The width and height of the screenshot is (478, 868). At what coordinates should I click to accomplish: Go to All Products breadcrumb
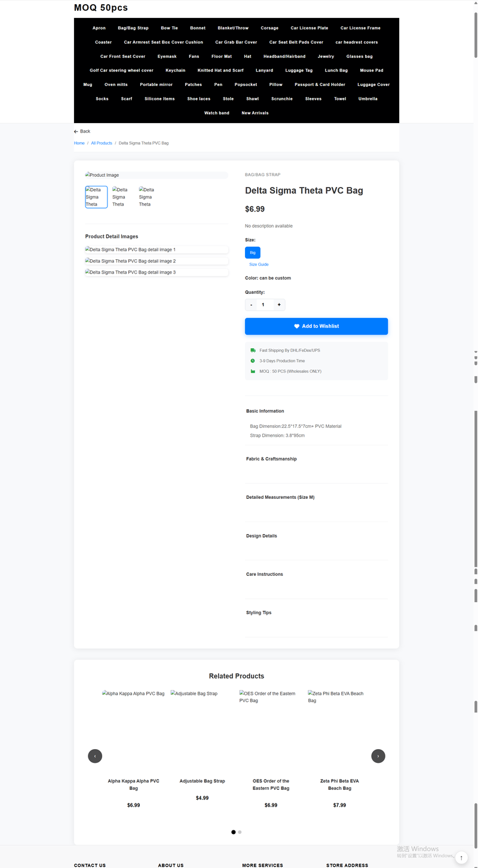coord(102,143)
